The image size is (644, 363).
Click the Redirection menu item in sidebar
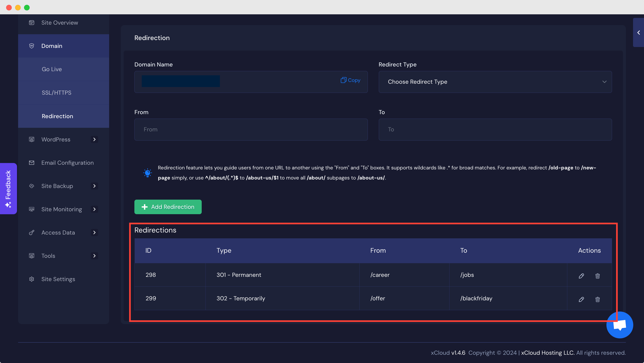[x=57, y=116]
